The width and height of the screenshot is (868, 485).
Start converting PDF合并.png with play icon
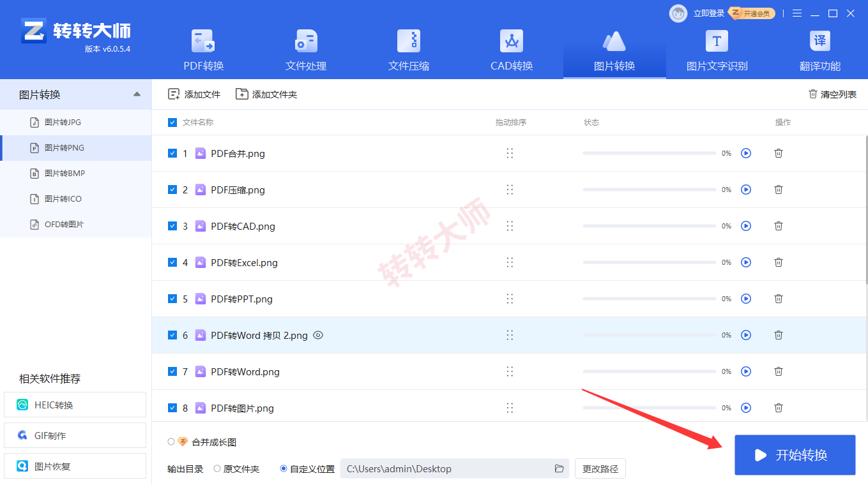[745, 153]
